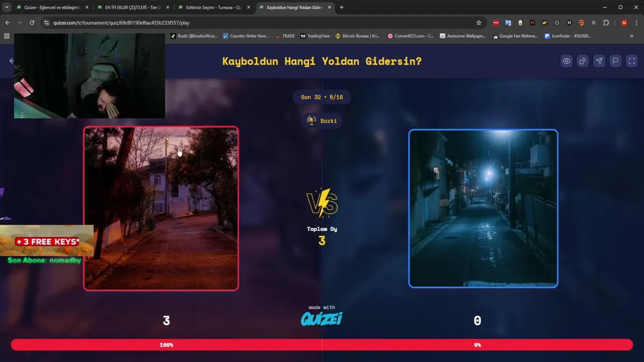Close the EN İYİ EKLER ÇEŞİTLERİ tab

(168, 8)
